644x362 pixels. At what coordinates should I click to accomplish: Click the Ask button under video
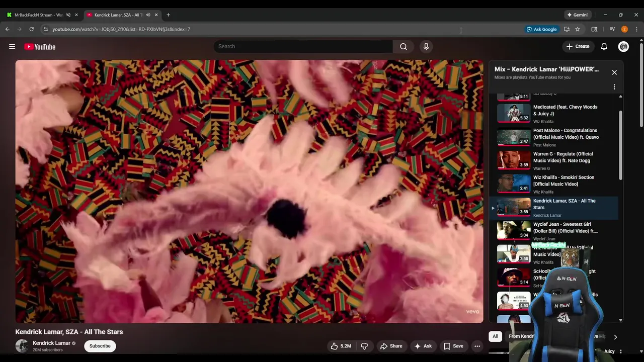pyautogui.click(x=423, y=346)
